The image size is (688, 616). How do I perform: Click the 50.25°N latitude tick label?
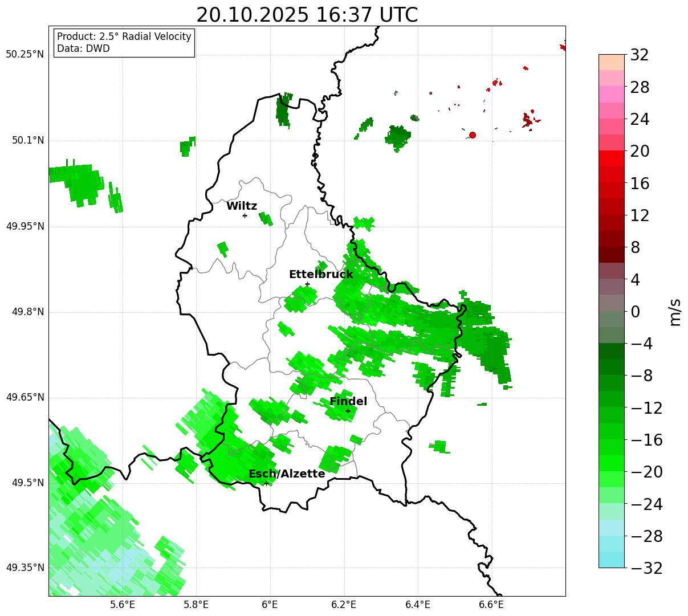[25, 55]
